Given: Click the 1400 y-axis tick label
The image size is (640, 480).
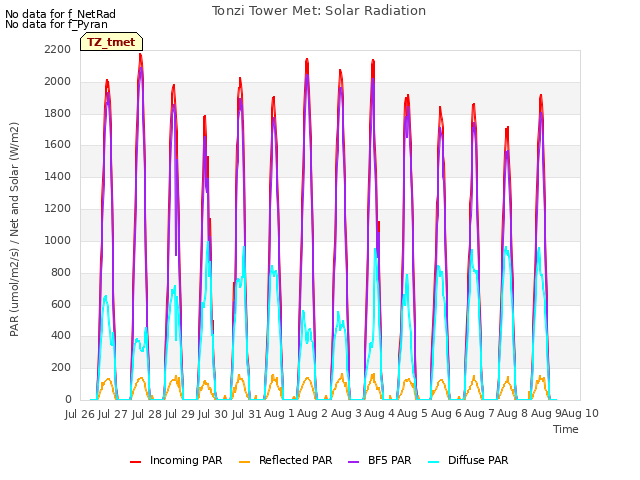Looking at the screenshot, I should tap(58, 176).
